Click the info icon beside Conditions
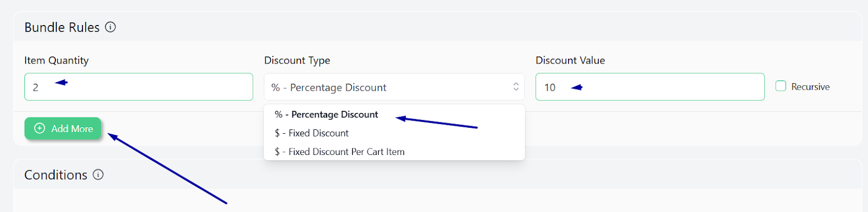 click(98, 174)
